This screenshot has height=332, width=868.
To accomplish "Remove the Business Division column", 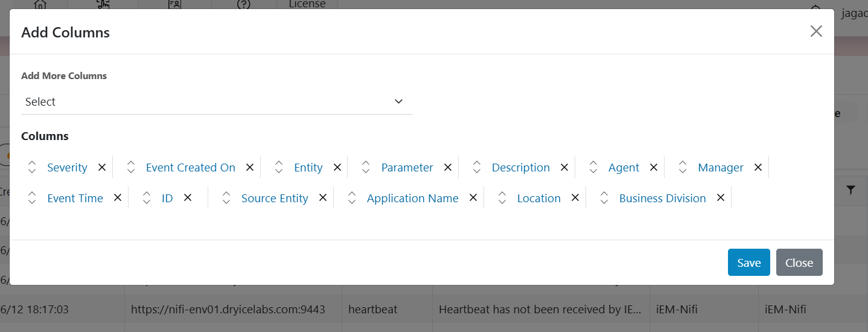I will (721, 197).
